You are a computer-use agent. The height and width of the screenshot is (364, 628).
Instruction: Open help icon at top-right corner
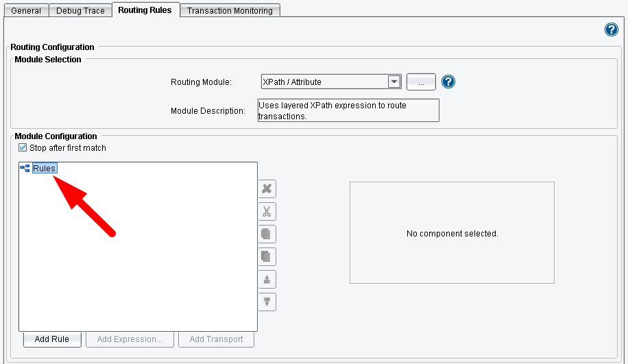click(611, 29)
